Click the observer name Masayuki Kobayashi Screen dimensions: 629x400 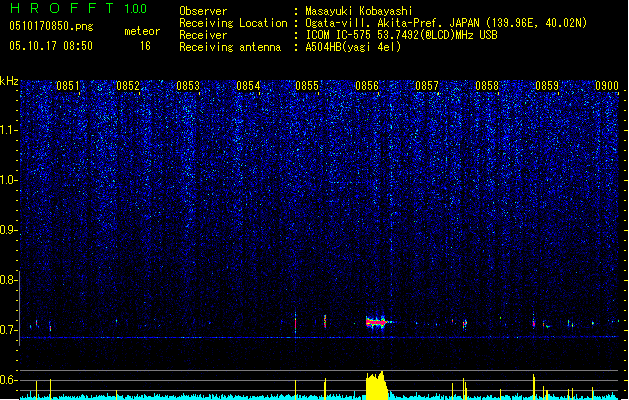[359, 11]
